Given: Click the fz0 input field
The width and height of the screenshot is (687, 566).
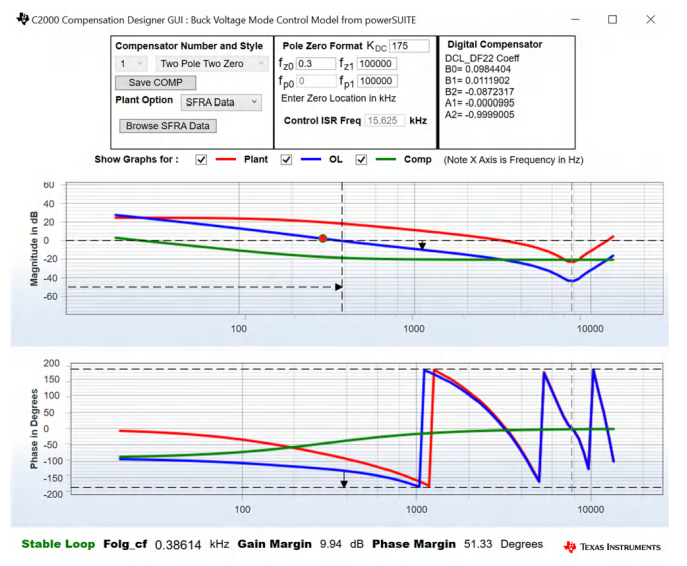Looking at the screenshot, I should click(315, 64).
